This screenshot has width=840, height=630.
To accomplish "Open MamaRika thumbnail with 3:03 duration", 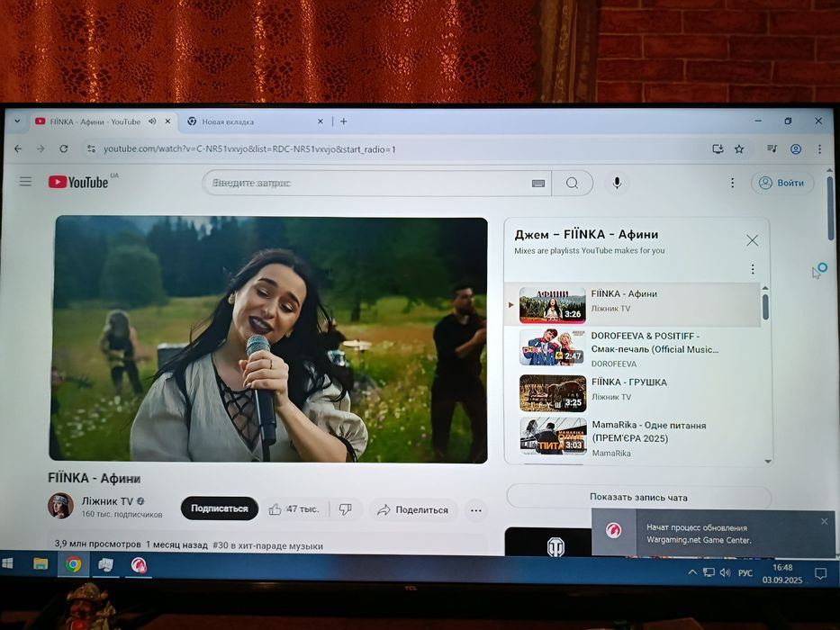I will pyautogui.click(x=554, y=436).
